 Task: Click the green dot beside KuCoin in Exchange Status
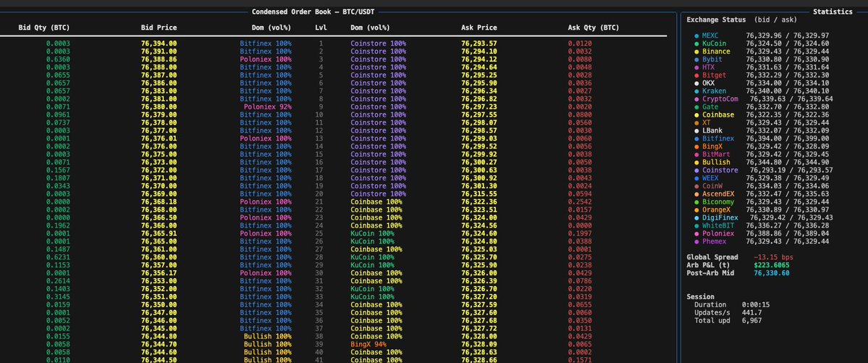tap(696, 43)
